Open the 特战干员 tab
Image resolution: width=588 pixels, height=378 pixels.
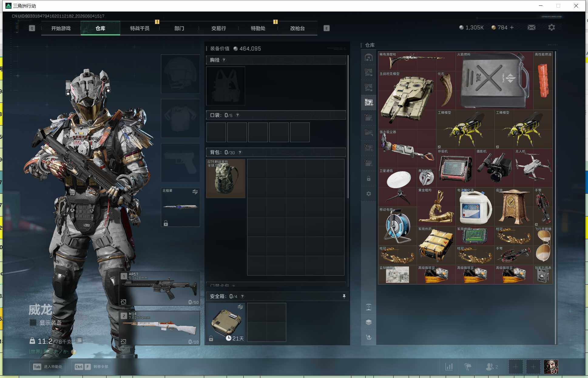coord(140,28)
